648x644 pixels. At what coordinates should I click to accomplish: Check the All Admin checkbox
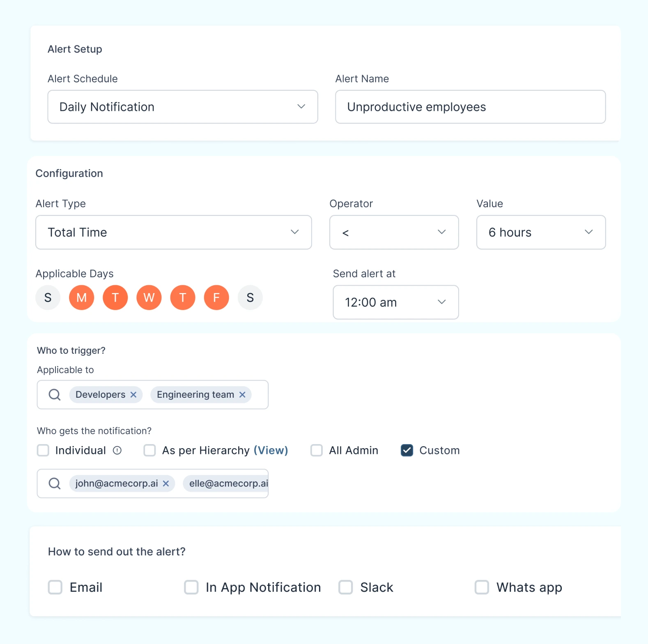pos(317,450)
